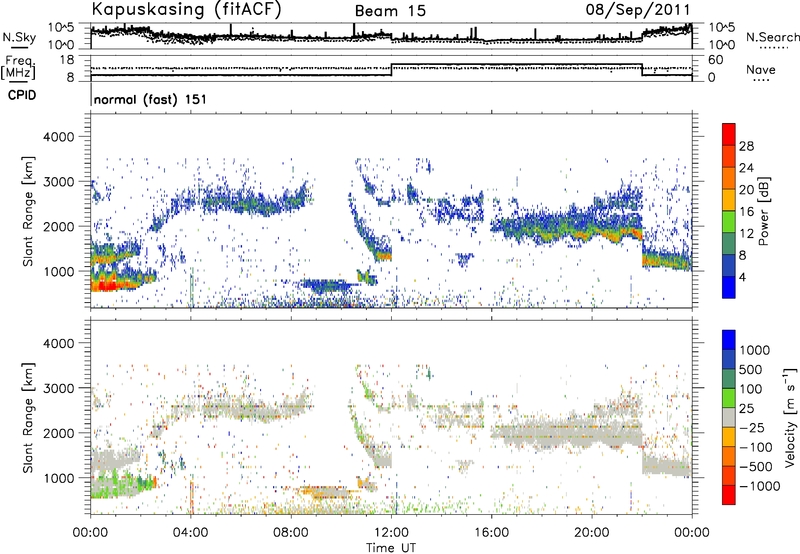Select the text normal (fast) 151

(x=151, y=99)
